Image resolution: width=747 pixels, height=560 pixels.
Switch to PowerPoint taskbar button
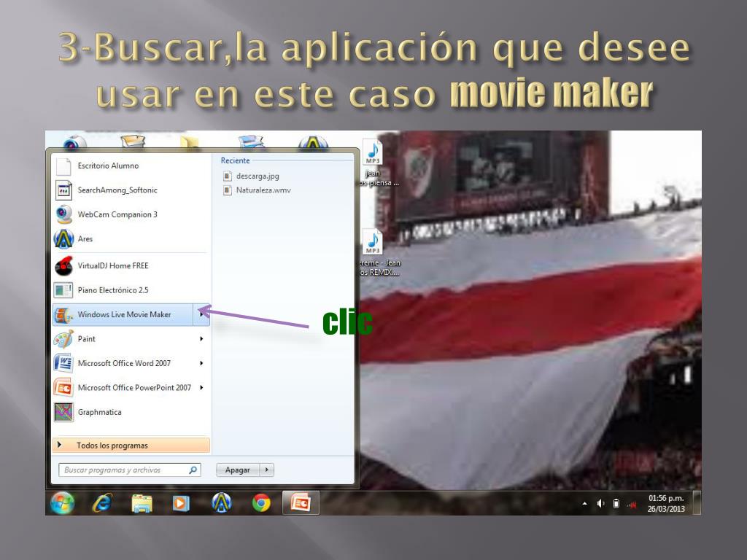(301, 503)
